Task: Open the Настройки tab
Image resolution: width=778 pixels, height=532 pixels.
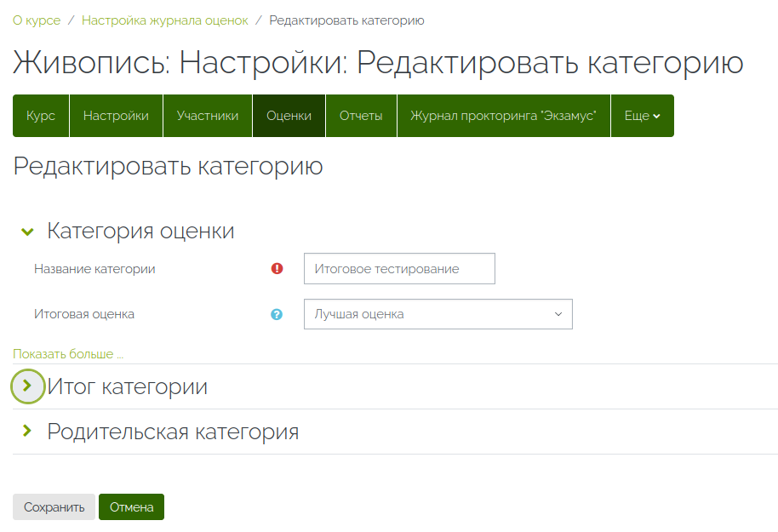Action: coord(116,116)
